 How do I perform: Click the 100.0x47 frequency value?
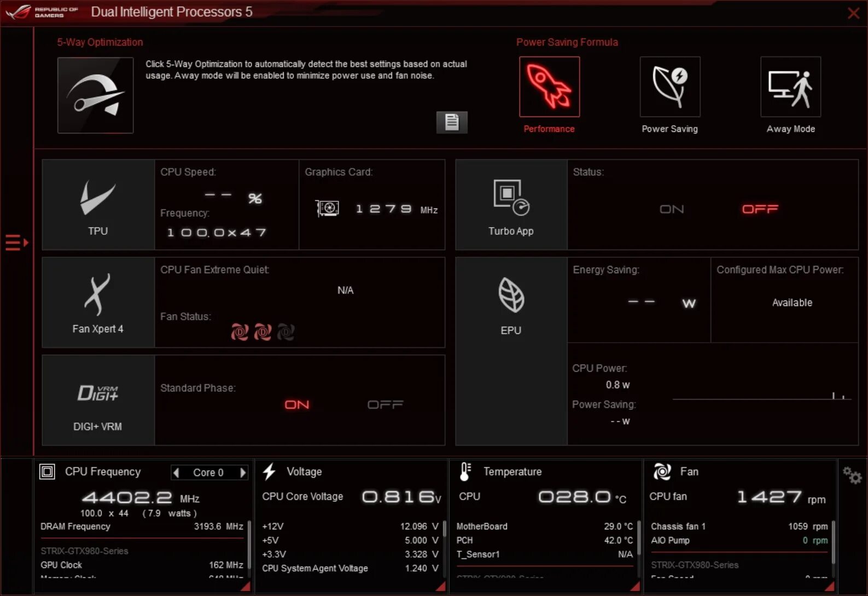click(217, 233)
